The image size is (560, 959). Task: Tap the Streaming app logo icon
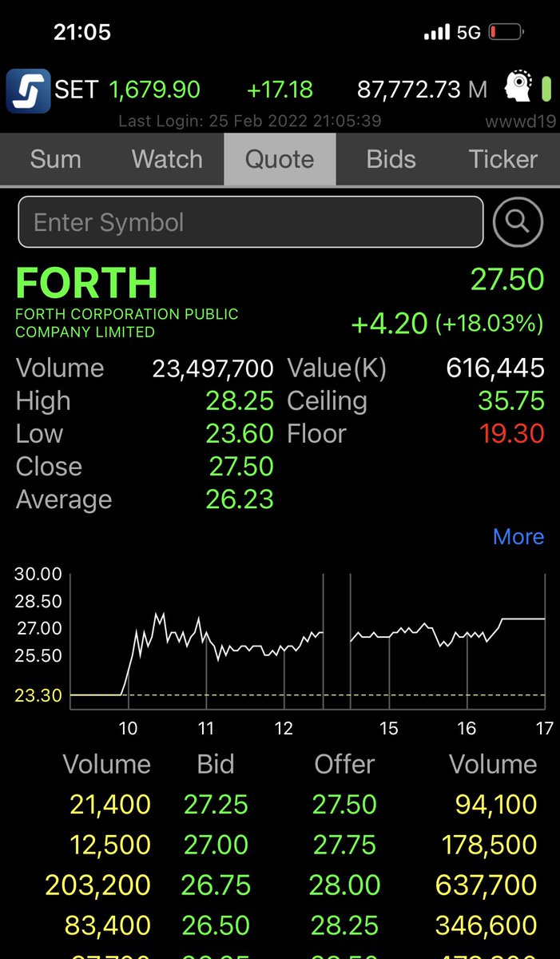click(29, 90)
